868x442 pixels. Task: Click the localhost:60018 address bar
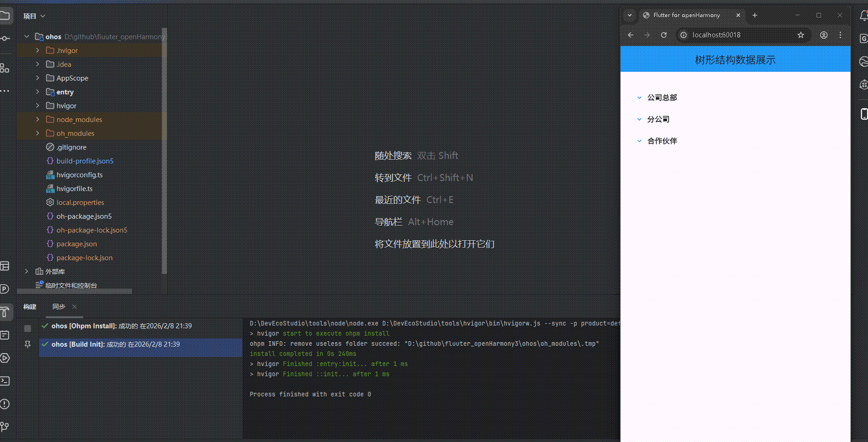tap(743, 35)
